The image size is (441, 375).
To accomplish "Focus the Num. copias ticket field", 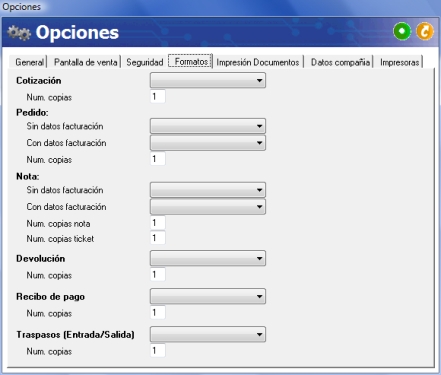I will [158, 238].
